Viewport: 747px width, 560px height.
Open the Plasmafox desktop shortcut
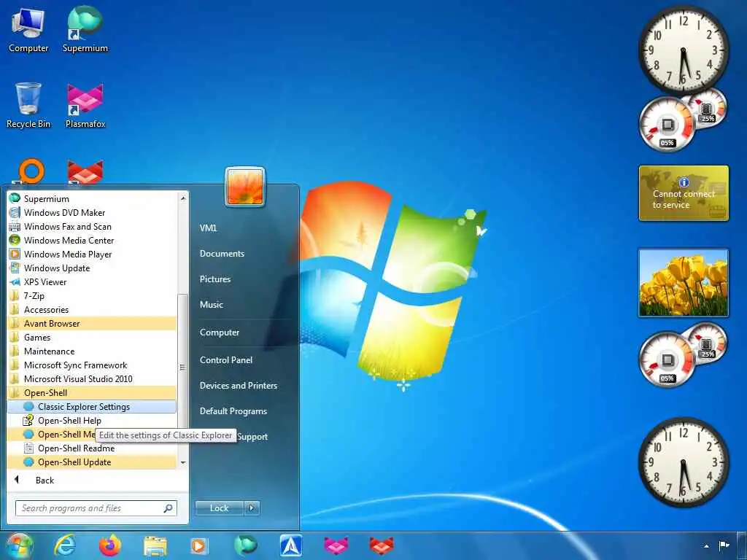click(x=85, y=105)
